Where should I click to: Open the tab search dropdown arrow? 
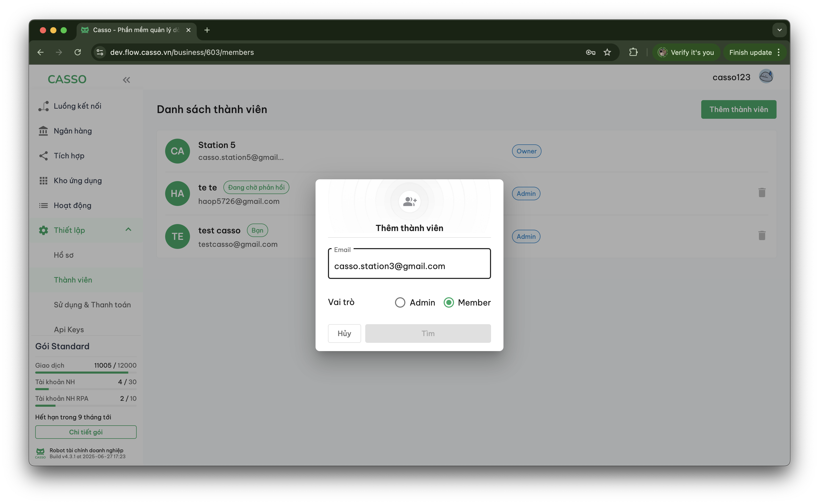point(779,30)
